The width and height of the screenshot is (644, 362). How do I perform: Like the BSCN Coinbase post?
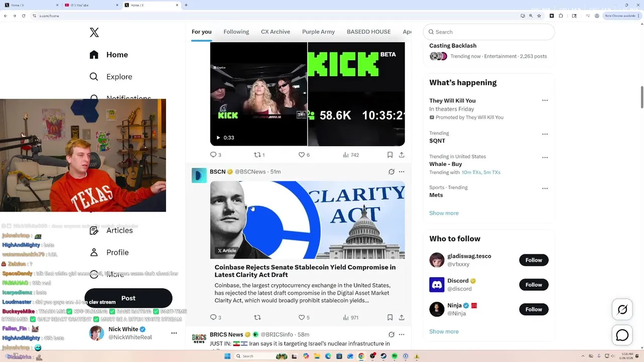click(304, 317)
